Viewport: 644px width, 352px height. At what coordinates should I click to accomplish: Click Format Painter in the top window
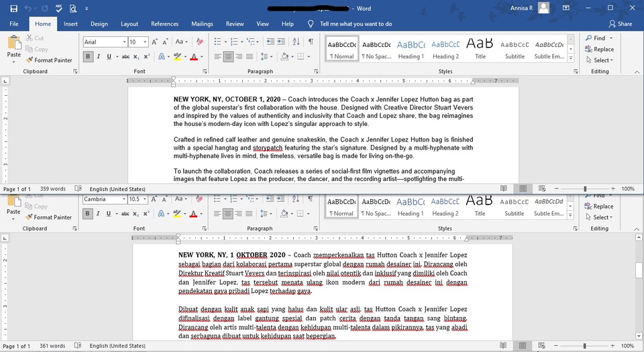point(49,60)
